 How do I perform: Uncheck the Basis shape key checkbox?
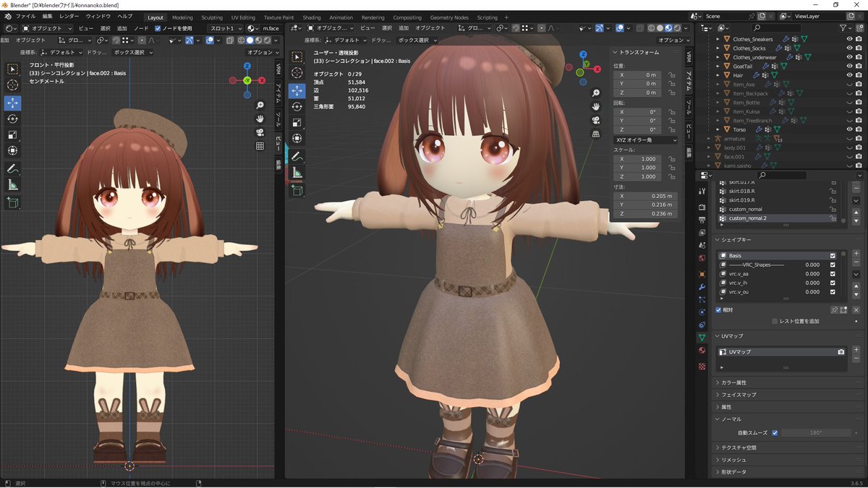tap(833, 256)
